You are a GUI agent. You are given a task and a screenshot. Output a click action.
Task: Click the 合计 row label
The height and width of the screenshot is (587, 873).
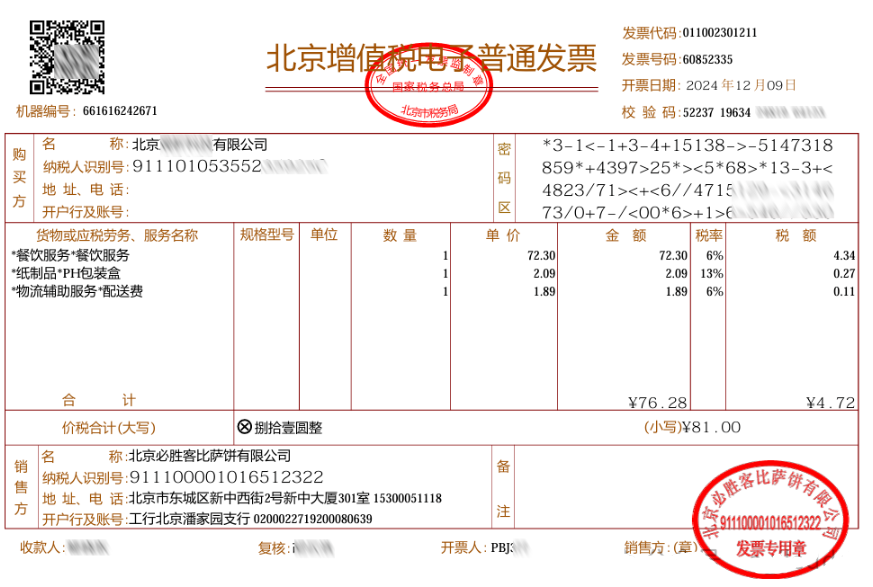[98, 399]
